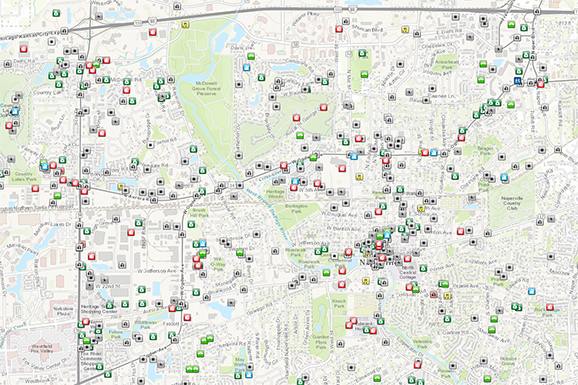578x385 pixels.
Task: Select yellow marker southwest of North Central College
Action: click(x=366, y=281)
